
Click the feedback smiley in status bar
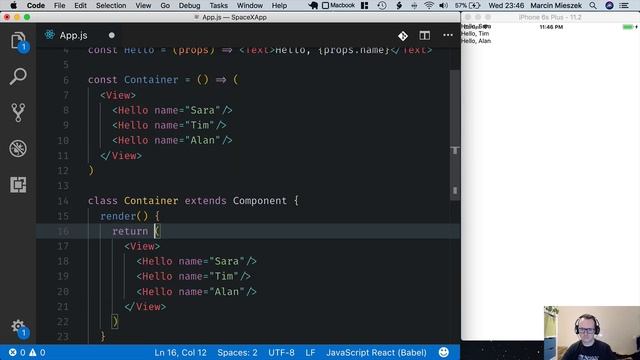pyautogui.click(x=444, y=352)
